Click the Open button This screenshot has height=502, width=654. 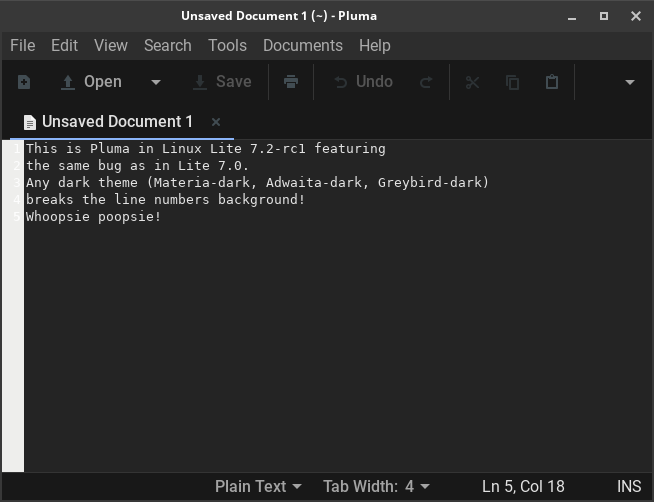(x=91, y=82)
